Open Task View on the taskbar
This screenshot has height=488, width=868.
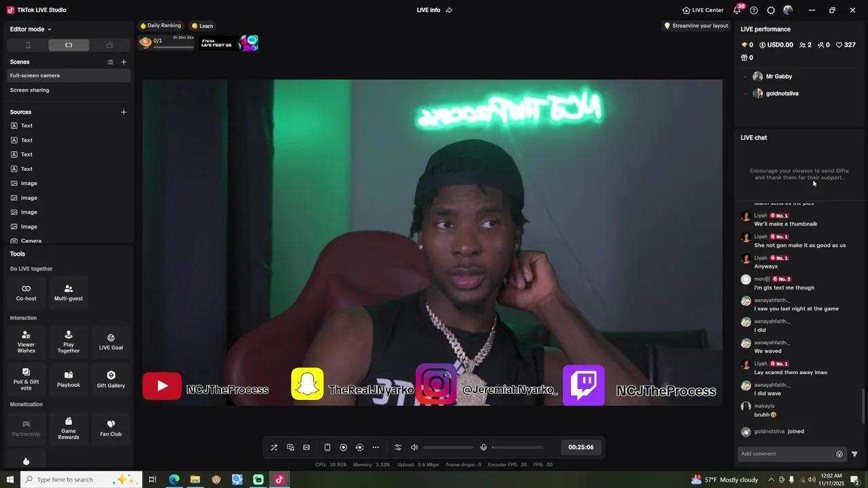pyautogui.click(x=153, y=479)
